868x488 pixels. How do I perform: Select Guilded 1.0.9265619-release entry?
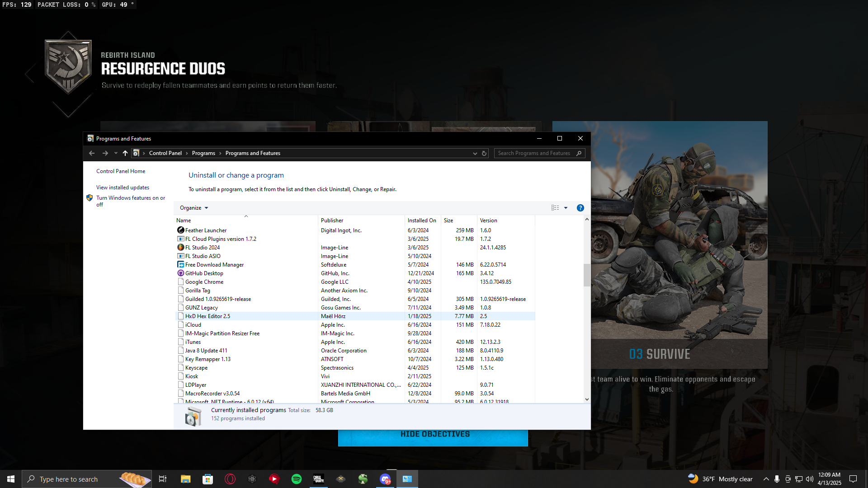pyautogui.click(x=355, y=299)
